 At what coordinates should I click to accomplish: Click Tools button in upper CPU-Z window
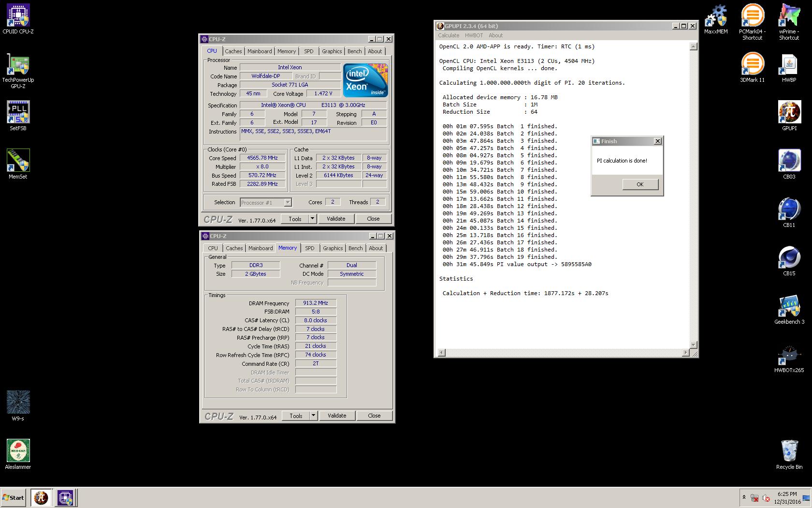click(x=295, y=219)
